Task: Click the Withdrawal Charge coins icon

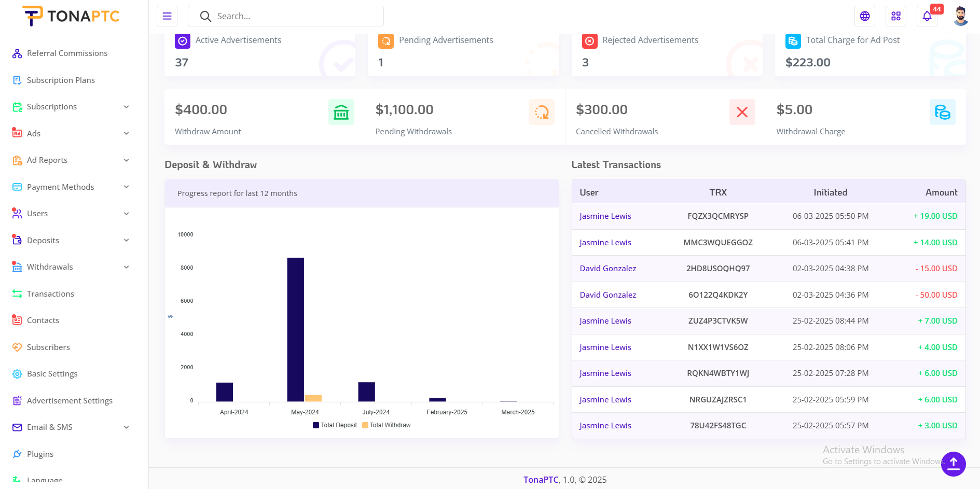Action: click(x=943, y=112)
